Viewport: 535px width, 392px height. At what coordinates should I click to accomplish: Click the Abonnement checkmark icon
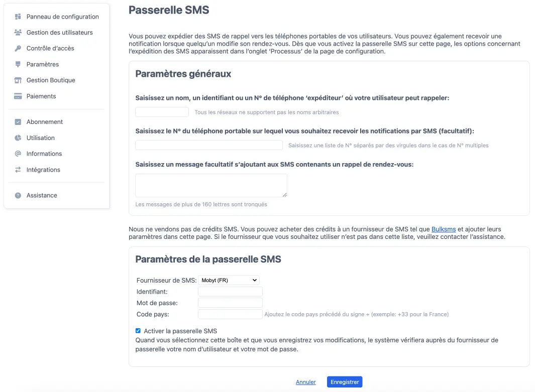point(18,122)
